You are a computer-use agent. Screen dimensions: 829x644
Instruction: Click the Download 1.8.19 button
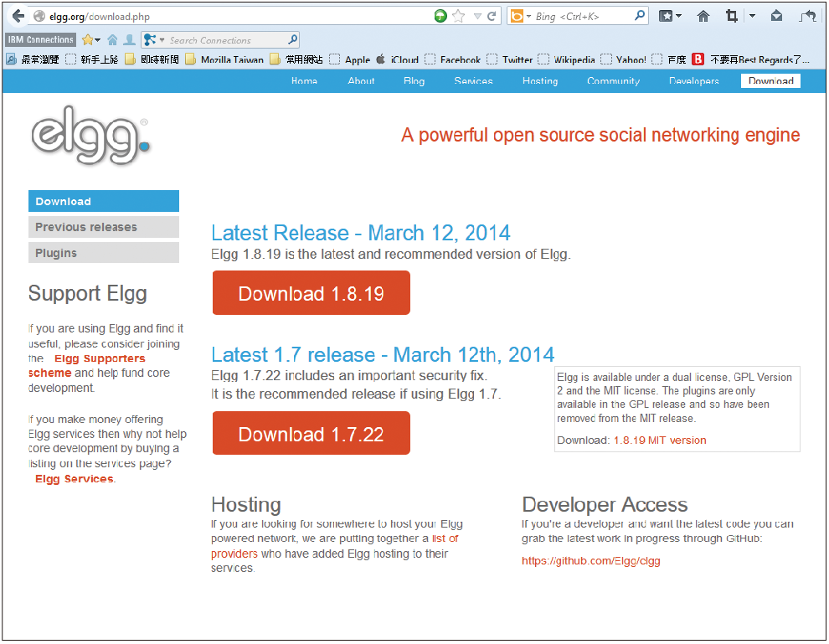click(312, 293)
